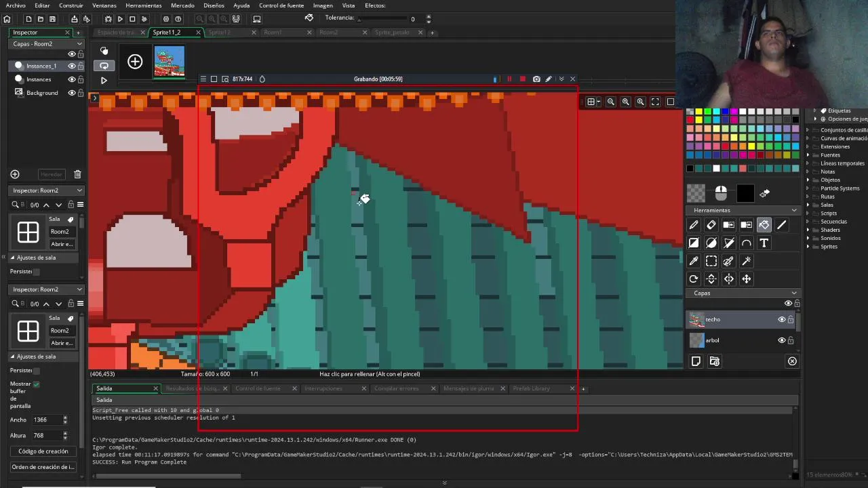Add a new layer in Capas panel

(696, 361)
